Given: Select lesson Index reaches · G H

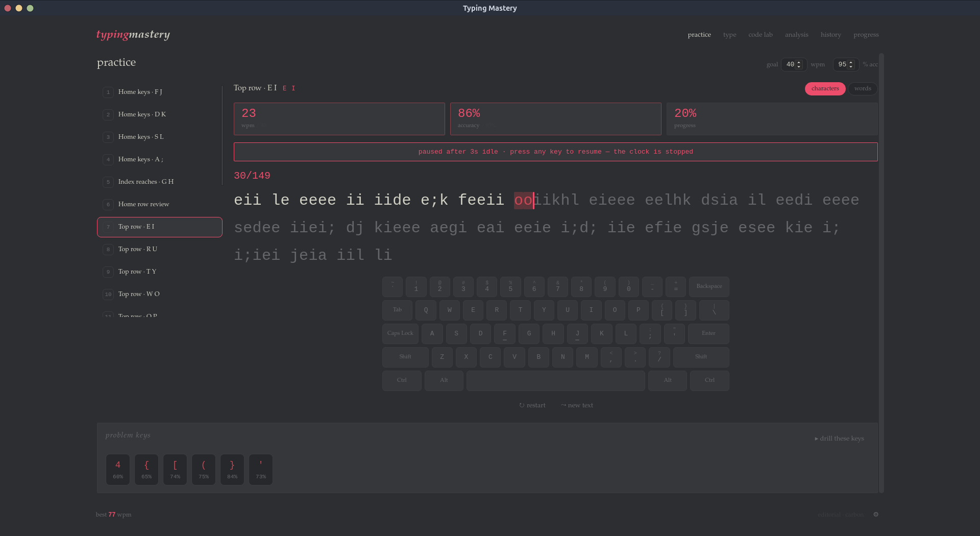Looking at the screenshot, I should [159, 182].
